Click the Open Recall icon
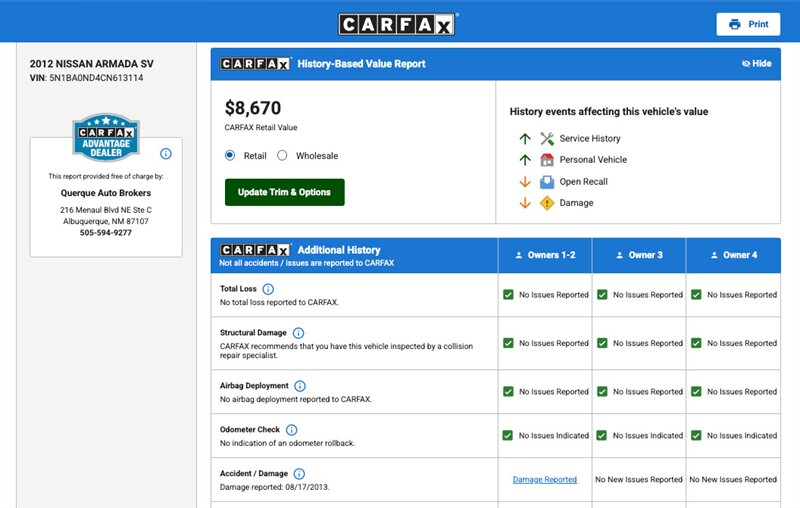 click(547, 182)
